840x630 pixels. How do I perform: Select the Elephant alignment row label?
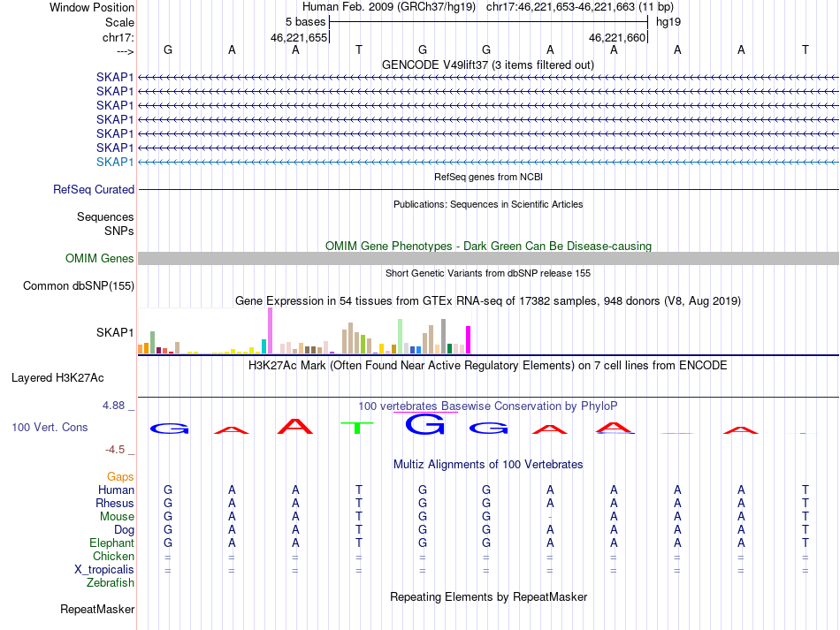(x=111, y=543)
